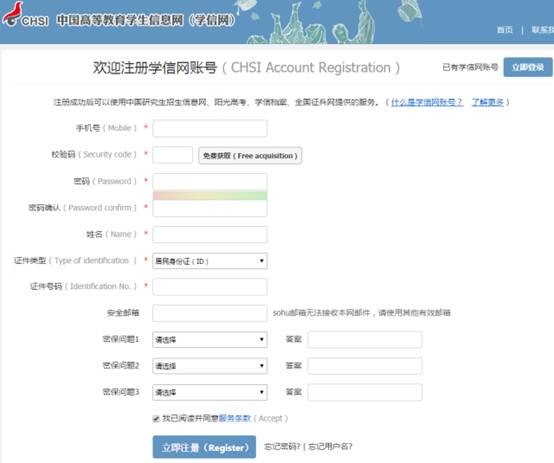Click the 立即登录 login button
This screenshot has width=554, height=463.
[528, 67]
